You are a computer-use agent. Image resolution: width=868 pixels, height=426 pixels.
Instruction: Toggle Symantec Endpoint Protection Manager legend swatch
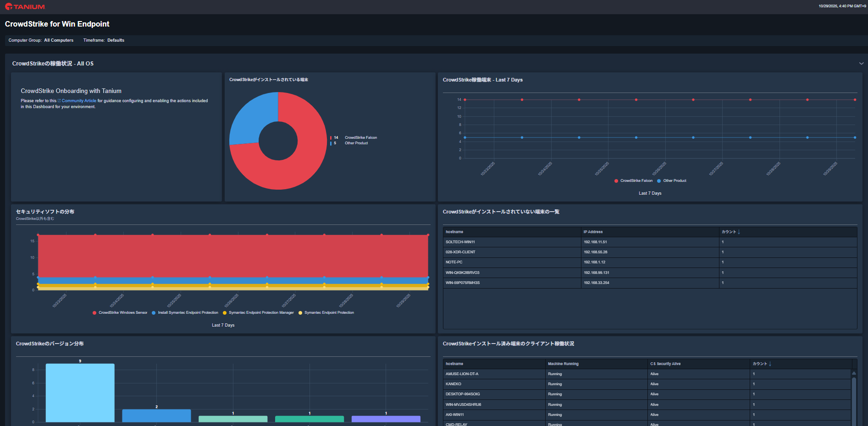point(225,313)
